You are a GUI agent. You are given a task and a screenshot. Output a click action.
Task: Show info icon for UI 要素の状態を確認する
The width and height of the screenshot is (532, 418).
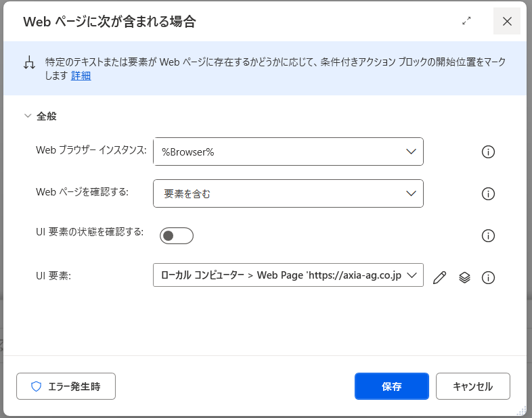pyautogui.click(x=488, y=235)
